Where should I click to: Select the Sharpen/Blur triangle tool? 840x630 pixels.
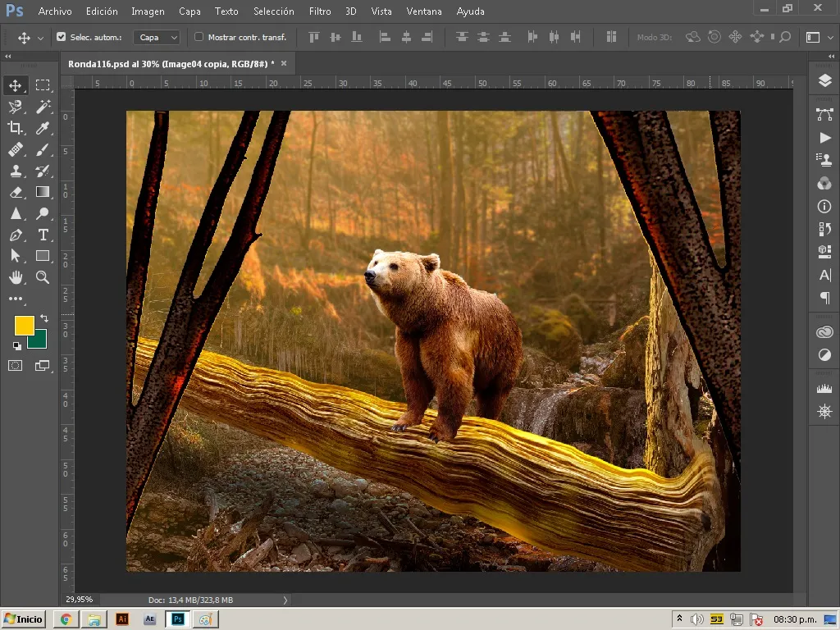(x=15, y=213)
